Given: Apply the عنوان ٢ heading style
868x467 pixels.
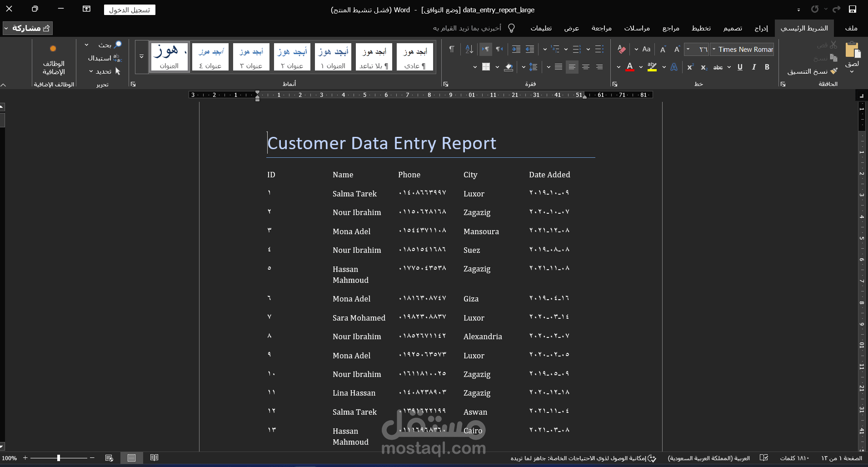Looking at the screenshot, I should coord(292,57).
